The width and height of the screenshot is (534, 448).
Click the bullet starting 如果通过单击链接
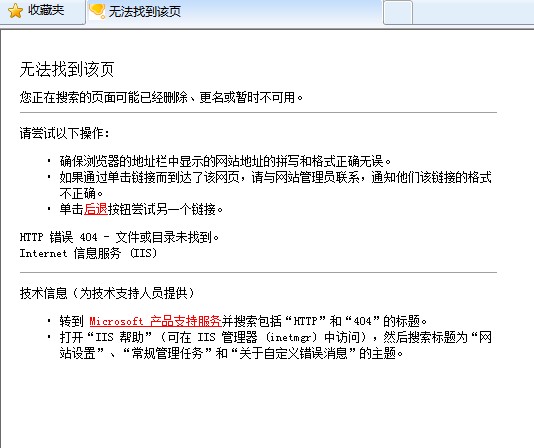276,185
